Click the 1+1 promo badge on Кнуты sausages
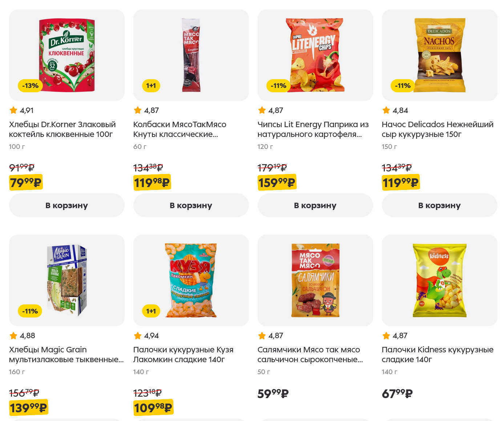This screenshot has height=421, width=504. point(151,86)
